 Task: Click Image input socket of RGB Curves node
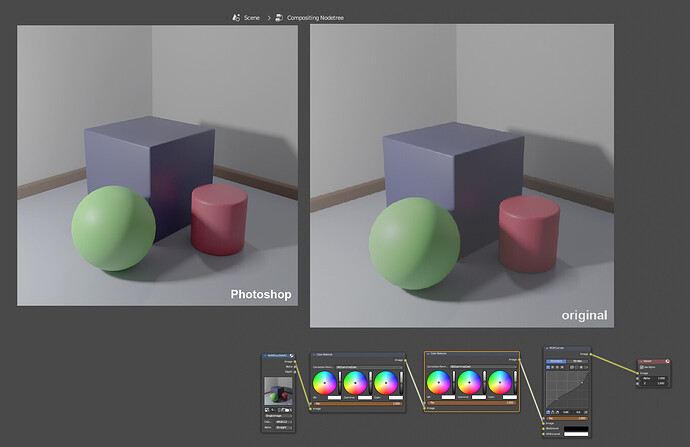pos(543,423)
